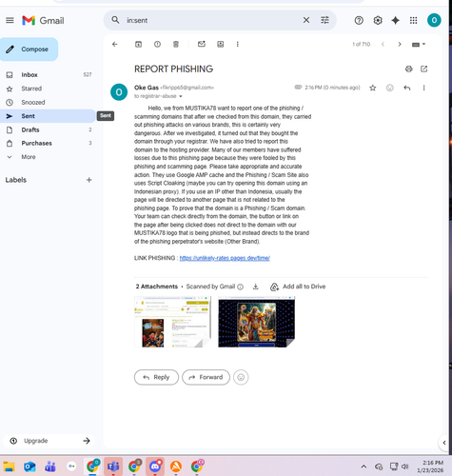The image size is (452, 476).
Task: Open the Drafts folder
Action: click(48, 129)
